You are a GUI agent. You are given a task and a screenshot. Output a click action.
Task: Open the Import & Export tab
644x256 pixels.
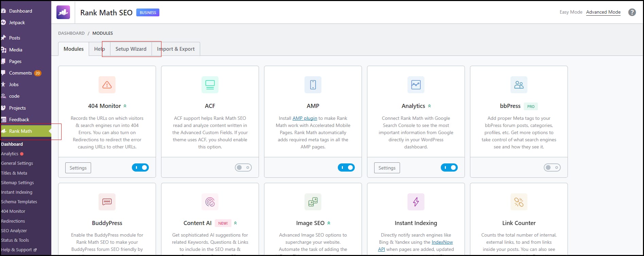pyautogui.click(x=176, y=49)
